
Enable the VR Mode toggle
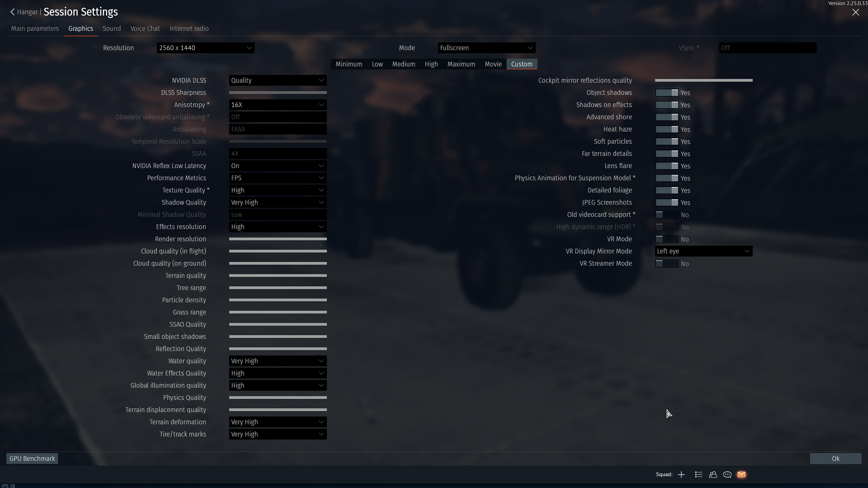(667, 239)
